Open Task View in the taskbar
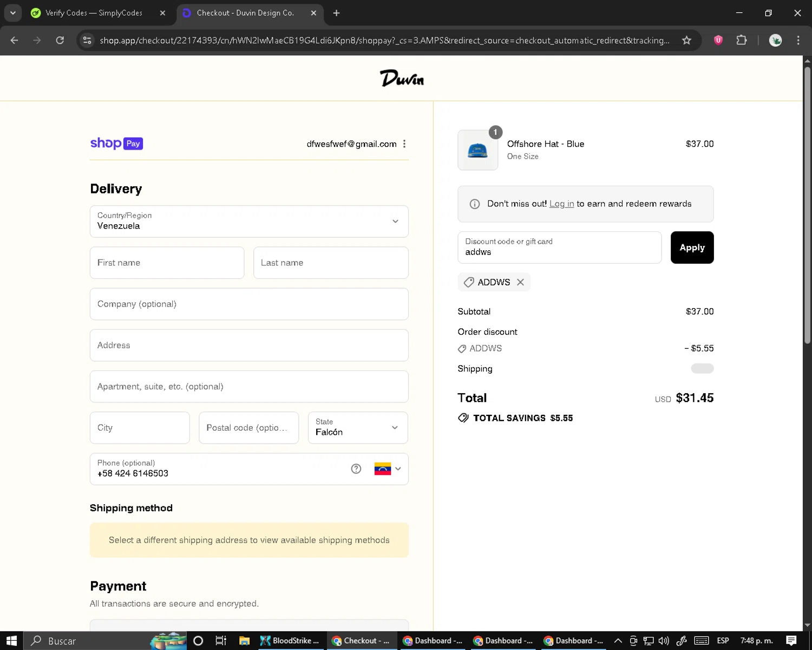 221,641
